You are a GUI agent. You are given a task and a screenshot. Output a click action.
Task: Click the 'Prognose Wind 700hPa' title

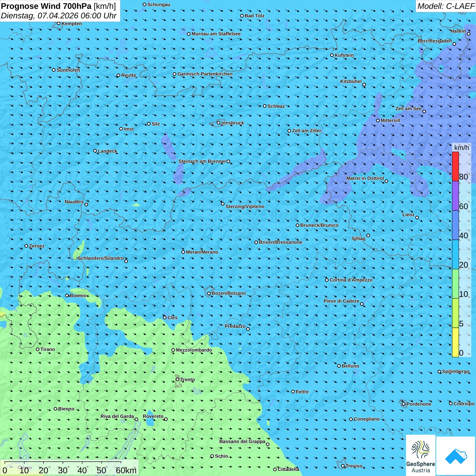click(46, 6)
